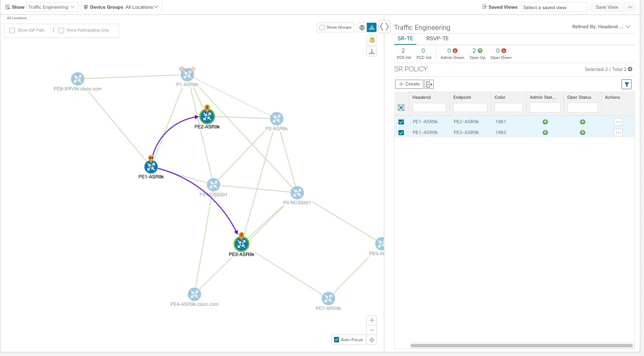Enable Show Participating Only checkbox
The width and height of the screenshot is (644, 356).
61,30
